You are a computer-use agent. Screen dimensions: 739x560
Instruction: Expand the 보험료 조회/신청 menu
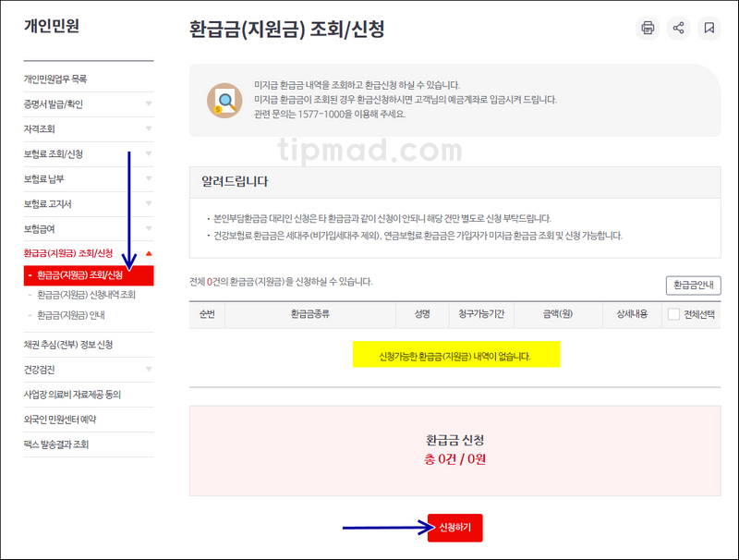88,153
